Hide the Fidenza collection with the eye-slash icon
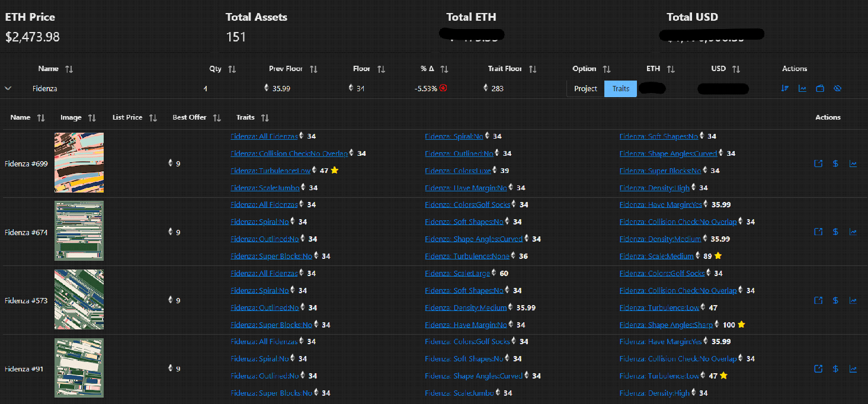 coord(837,88)
